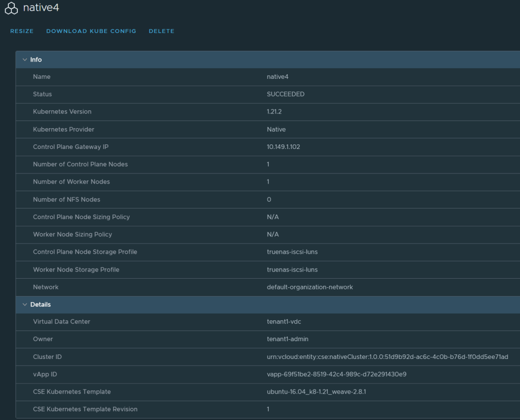
Task: Click the hexagon cluster icon beside native4 title
Action: click(11, 9)
